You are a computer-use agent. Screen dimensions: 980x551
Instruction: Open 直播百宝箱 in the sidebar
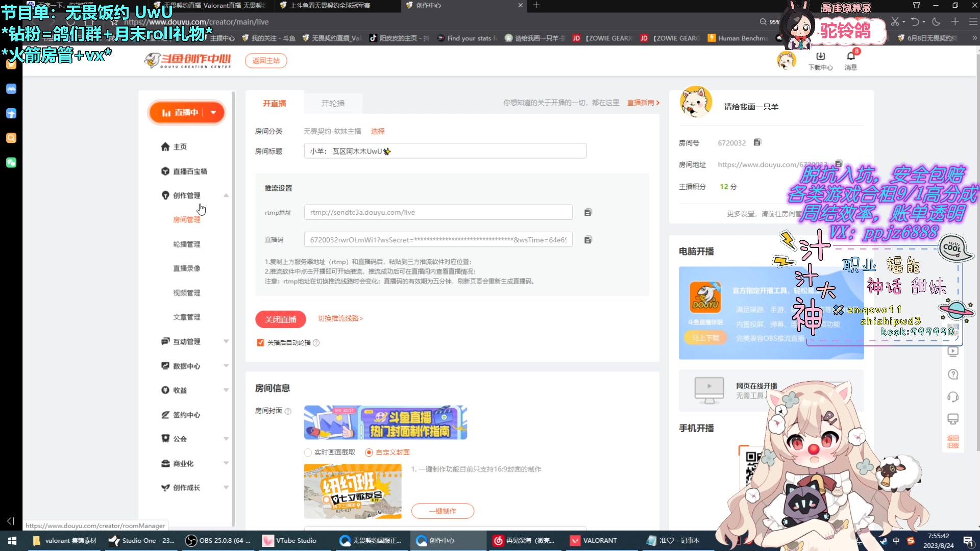[x=184, y=171]
